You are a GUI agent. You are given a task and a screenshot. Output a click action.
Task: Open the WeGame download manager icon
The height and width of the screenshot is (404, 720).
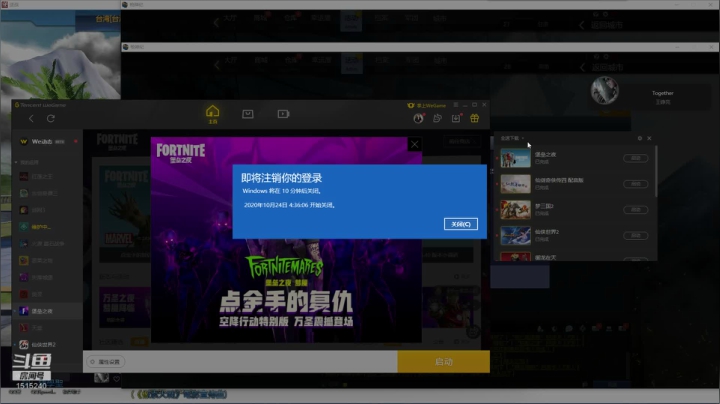pyautogui.click(x=456, y=118)
